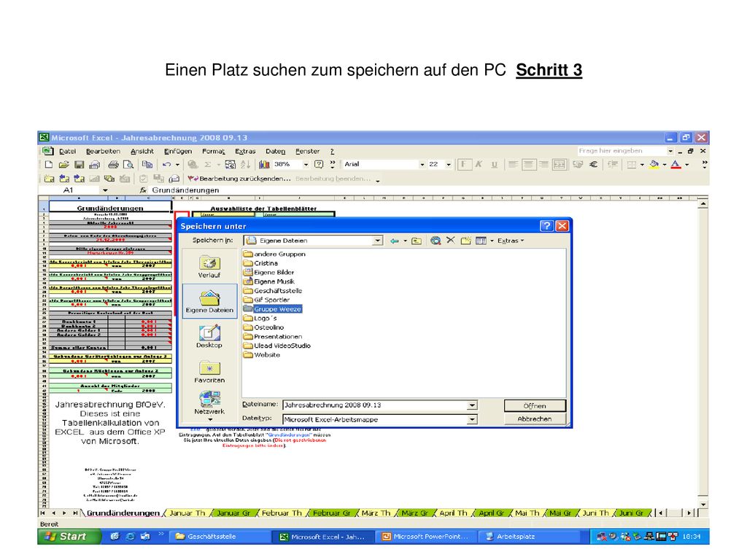Select the Presentationen folder
This screenshot has height=560, width=747.
273,337
